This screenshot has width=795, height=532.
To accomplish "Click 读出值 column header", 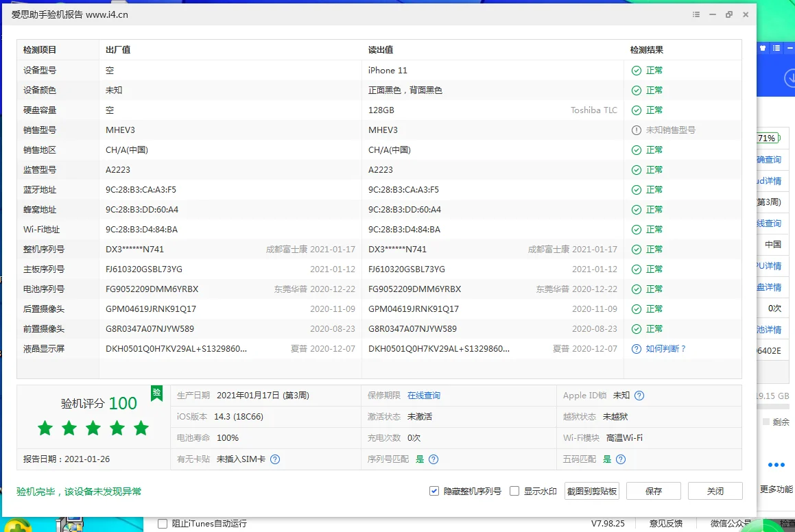I will (x=380, y=49).
